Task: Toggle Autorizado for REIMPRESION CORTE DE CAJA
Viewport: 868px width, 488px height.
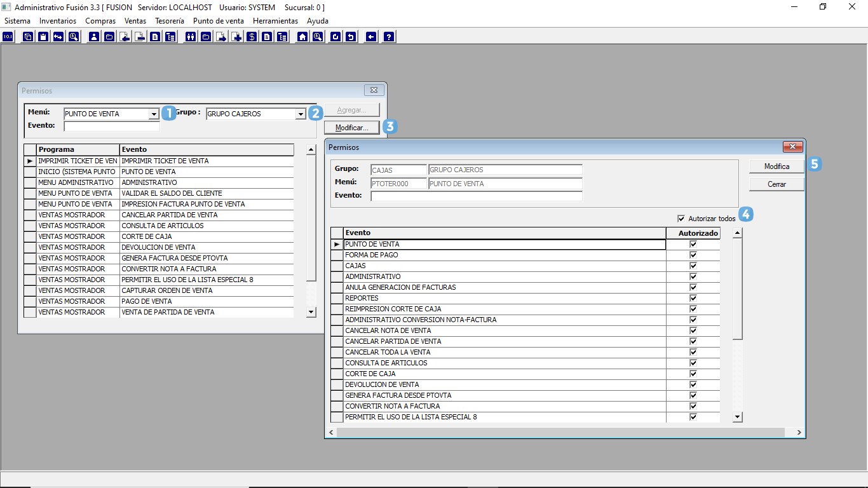Action: (x=693, y=309)
